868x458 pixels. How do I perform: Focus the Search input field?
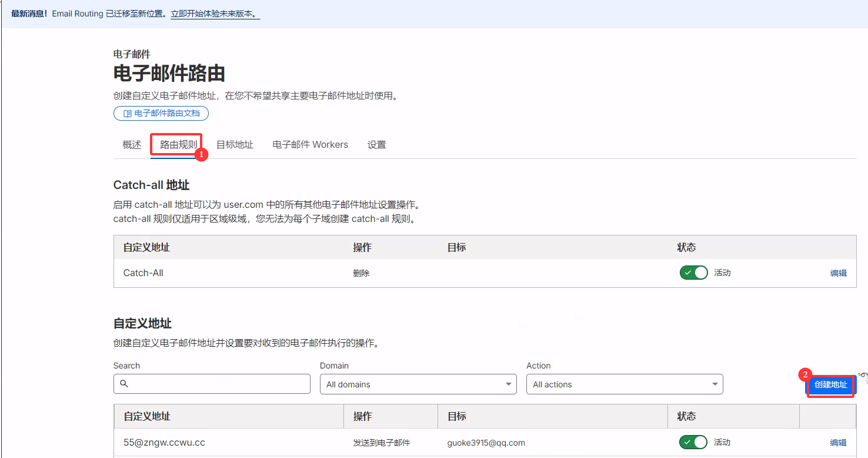click(x=218, y=384)
